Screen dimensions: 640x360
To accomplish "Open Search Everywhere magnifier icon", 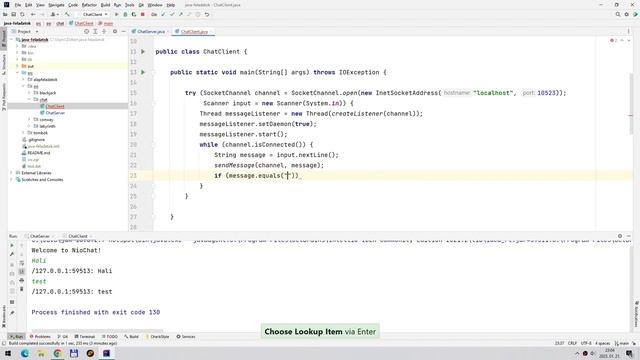I will click(x=618, y=14).
